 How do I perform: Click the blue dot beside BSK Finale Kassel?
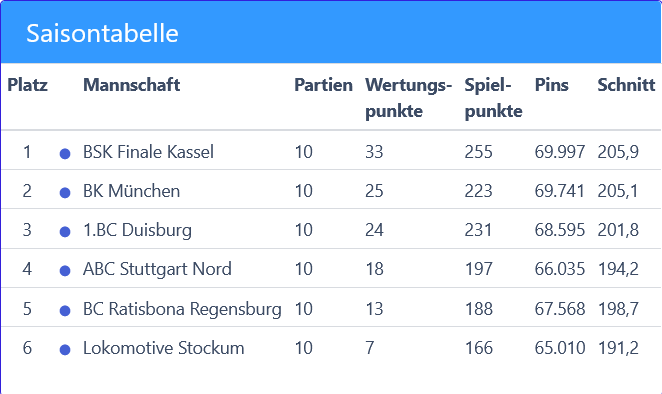(x=65, y=154)
